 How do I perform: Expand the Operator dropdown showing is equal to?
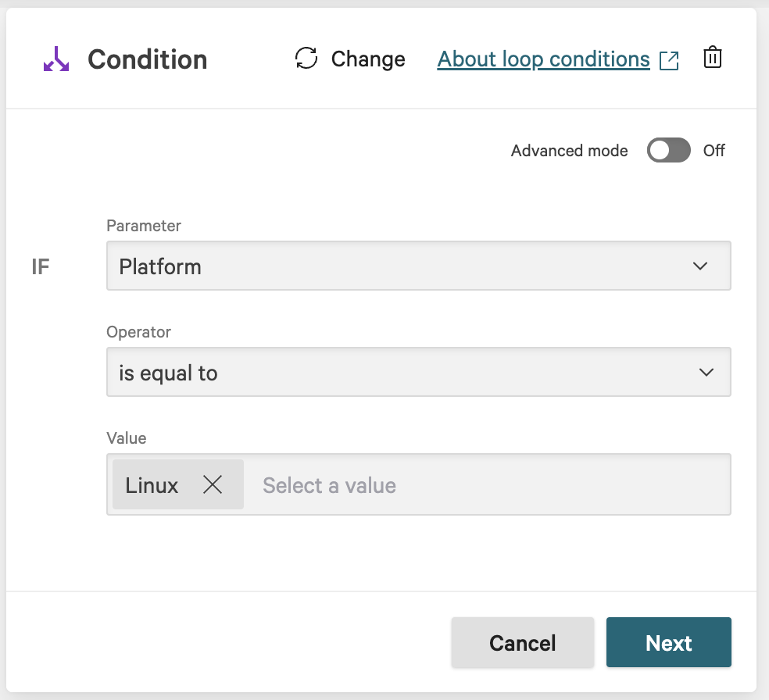tap(418, 373)
